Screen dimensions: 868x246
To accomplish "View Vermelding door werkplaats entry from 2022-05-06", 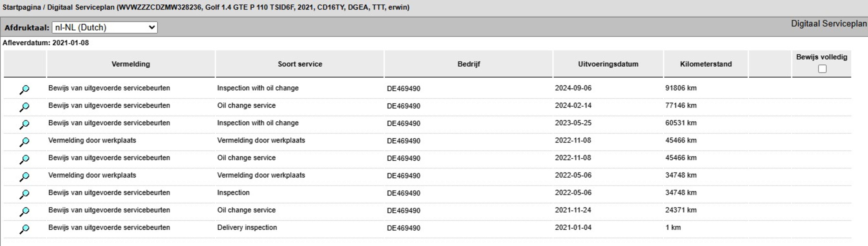I will tap(24, 177).
